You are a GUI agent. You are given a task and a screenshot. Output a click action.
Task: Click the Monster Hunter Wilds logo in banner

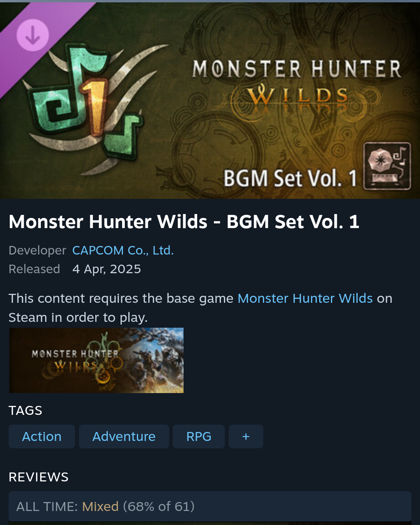click(x=297, y=83)
